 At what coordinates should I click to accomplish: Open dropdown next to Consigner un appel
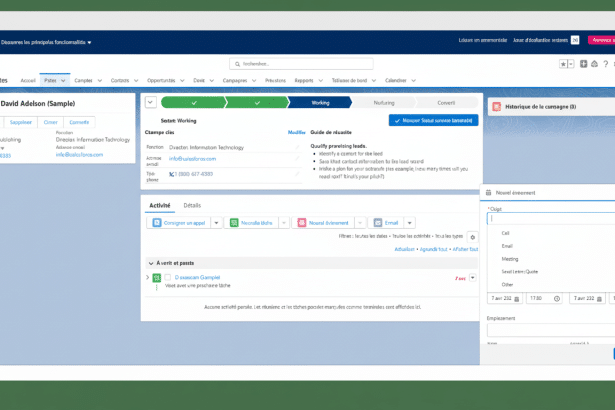pos(216,223)
